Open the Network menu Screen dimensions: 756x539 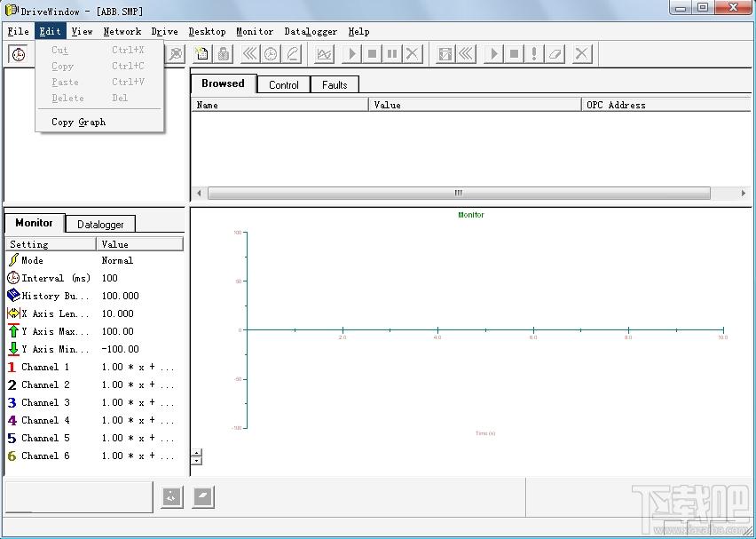point(122,31)
